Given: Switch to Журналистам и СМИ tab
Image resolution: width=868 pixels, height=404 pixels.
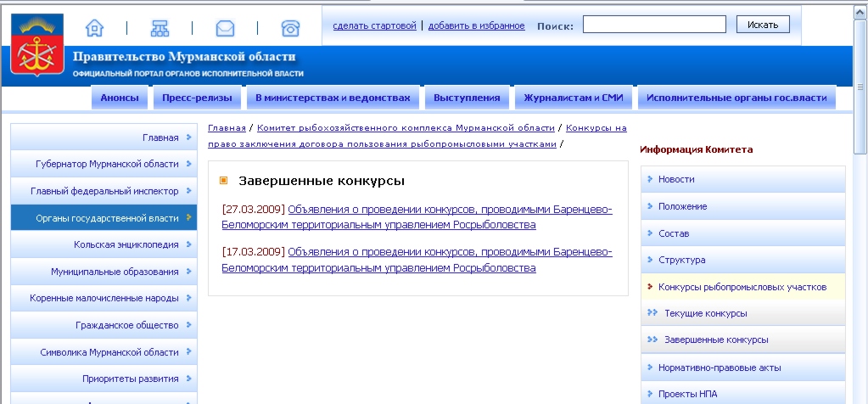Looking at the screenshot, I should coord(574,98).
